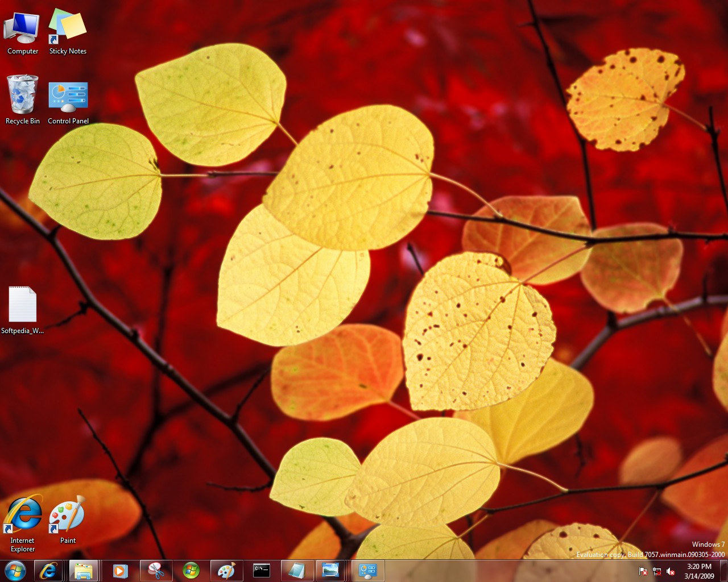This screenshot has width=728, height=582.
Task: Open Command Prompt from the taskbar
Action: (262, 571)
